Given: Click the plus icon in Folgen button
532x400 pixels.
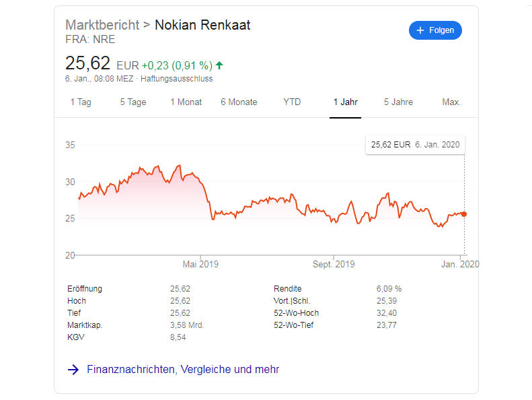Looking at the screenshot, I should tap(420, 30).
